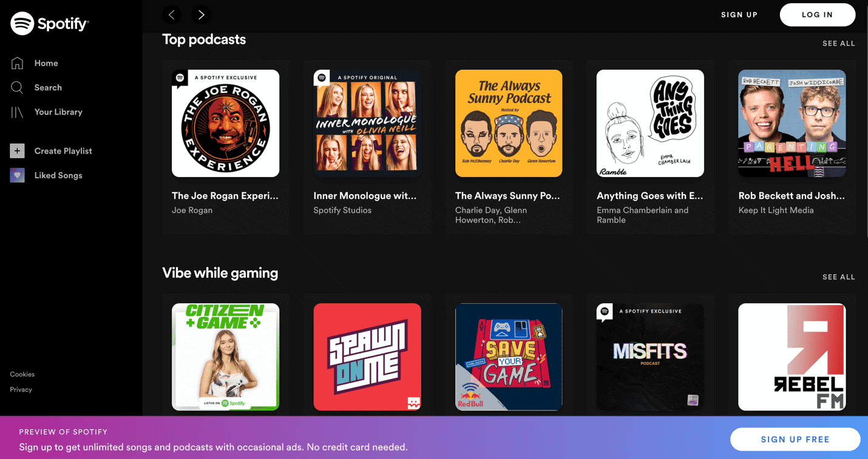Image resolution: width=868 pixels, height=459 pixels.
Task: Open the Privacy link
Action: (x=21, y=389)
